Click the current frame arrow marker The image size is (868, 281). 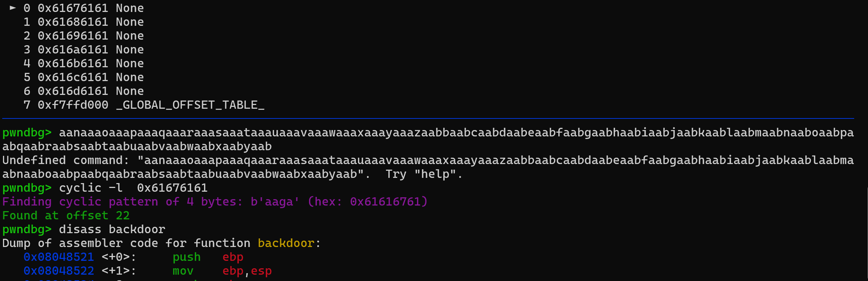point(13,7)
